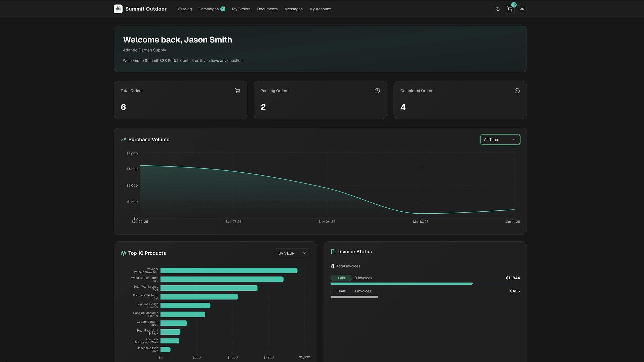Screen dimensions: 644x362
Task: Toggle the Paid invoices filter badge
Action: coord(341,278)
